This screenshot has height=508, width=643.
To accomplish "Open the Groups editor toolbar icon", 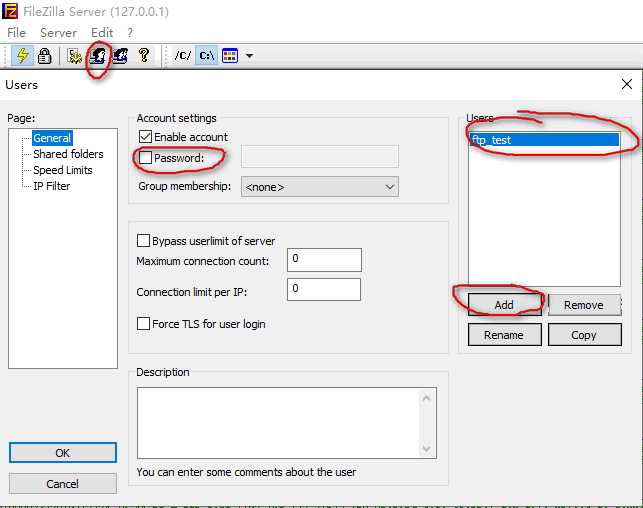I will (121, 55).
